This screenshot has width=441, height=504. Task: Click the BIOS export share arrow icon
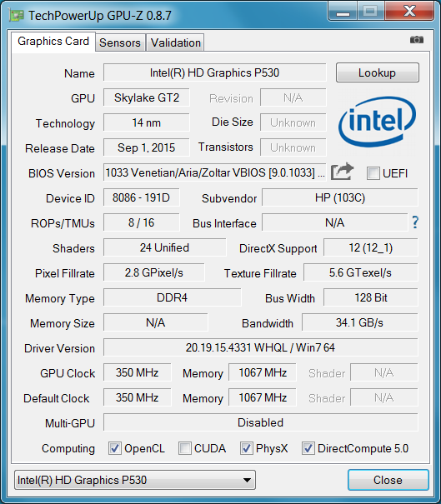(x=342, y=172)
